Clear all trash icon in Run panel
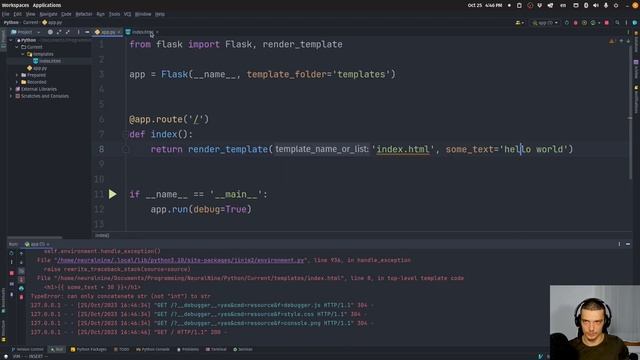Viewport: 640px width, 360px height. coord(21,298)
